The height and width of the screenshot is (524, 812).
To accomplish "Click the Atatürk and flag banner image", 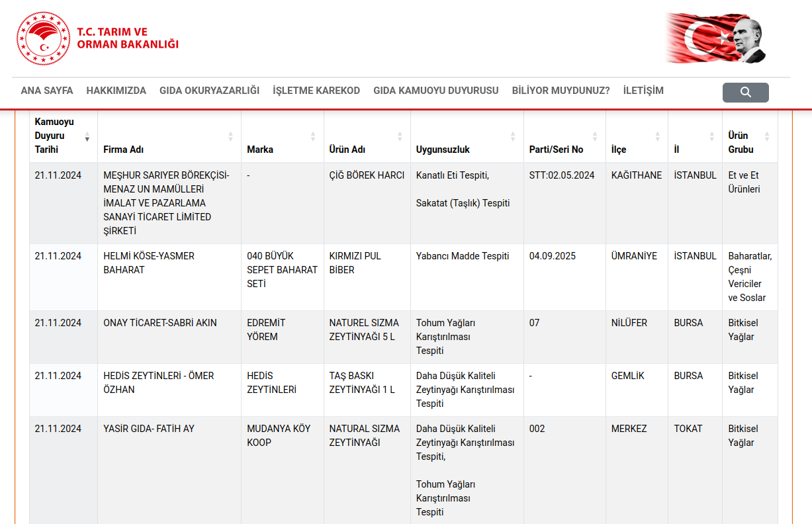I will coord(717,38).
